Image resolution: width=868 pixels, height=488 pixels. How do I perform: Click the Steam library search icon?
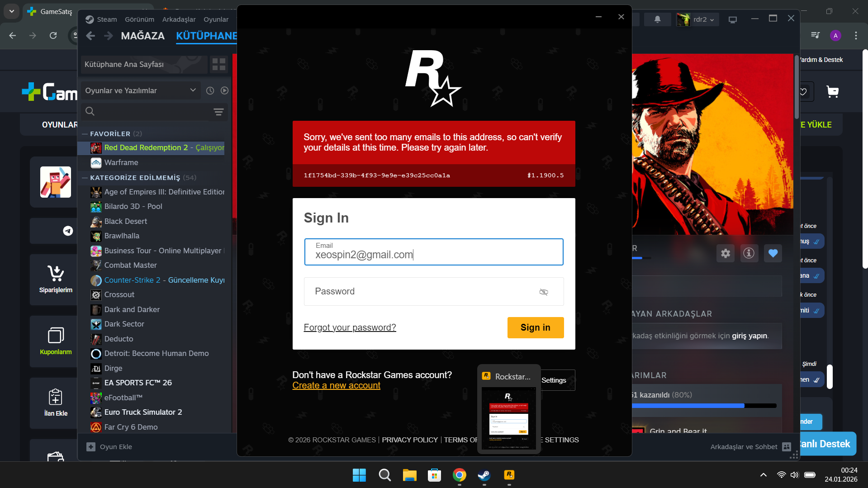(x=90, y=111)
